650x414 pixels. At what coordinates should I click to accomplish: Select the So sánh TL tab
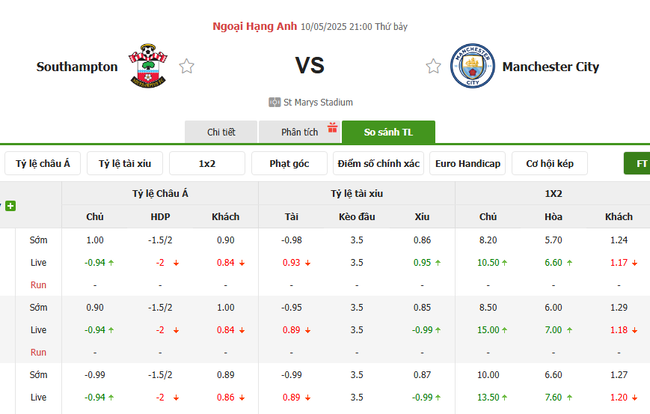click(x=388, y=132)
